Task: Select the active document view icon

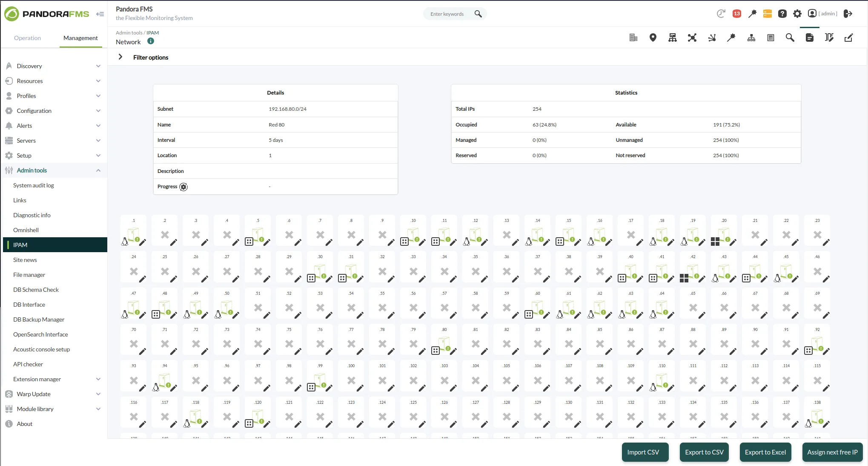Action: 810,37
